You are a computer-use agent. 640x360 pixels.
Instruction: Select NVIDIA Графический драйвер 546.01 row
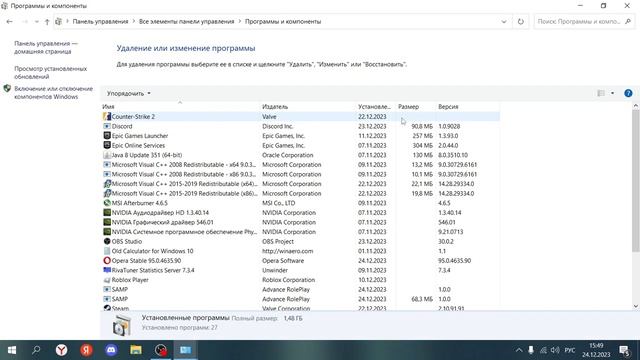[300, 222]
